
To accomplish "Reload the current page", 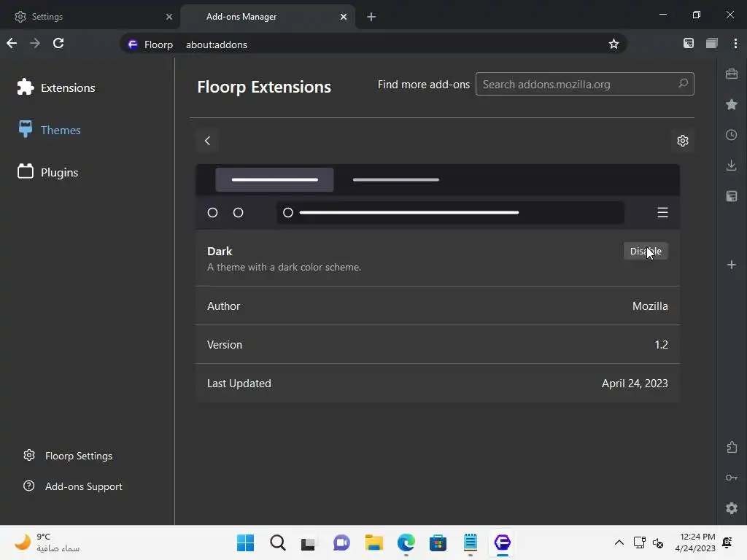I will pos(58,43).
